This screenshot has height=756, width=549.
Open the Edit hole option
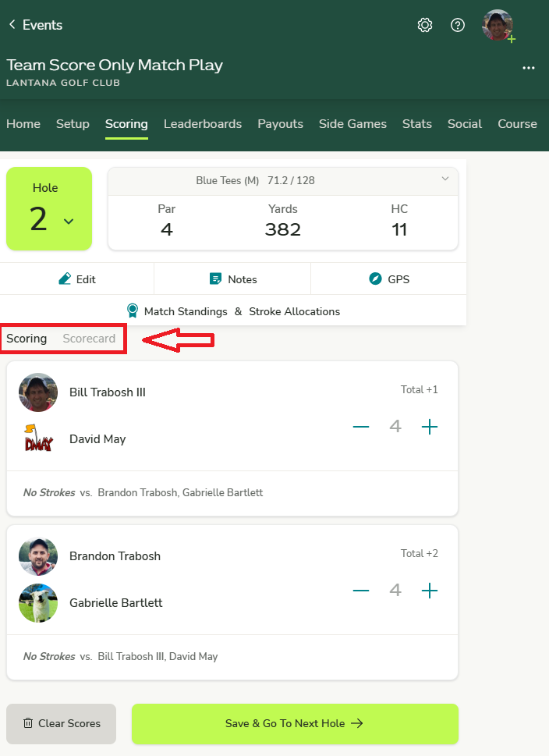pyautogui.click(x=77, y=279)
